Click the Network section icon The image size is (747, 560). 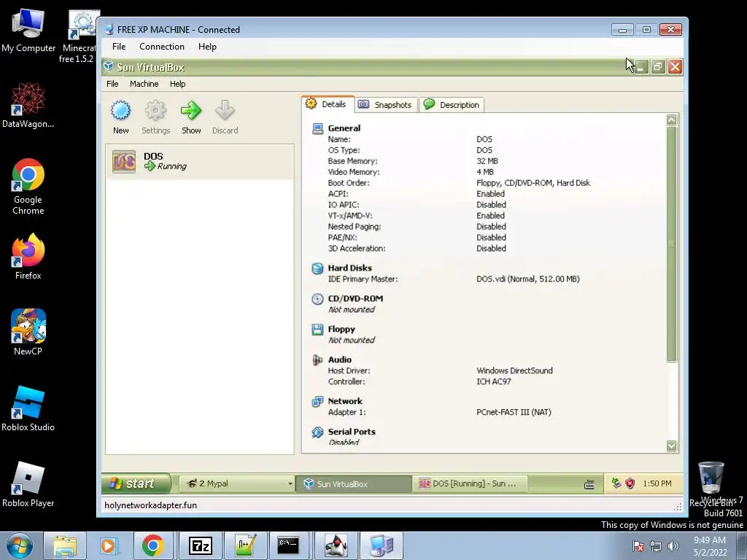click(317, 402)
